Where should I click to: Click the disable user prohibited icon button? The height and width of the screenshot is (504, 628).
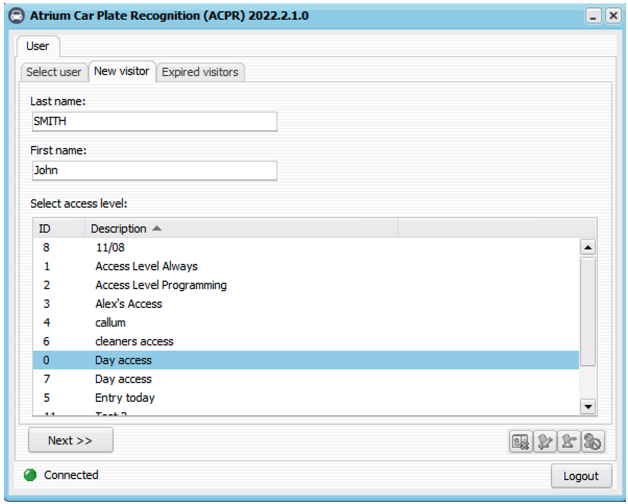[x=592, y=442]
